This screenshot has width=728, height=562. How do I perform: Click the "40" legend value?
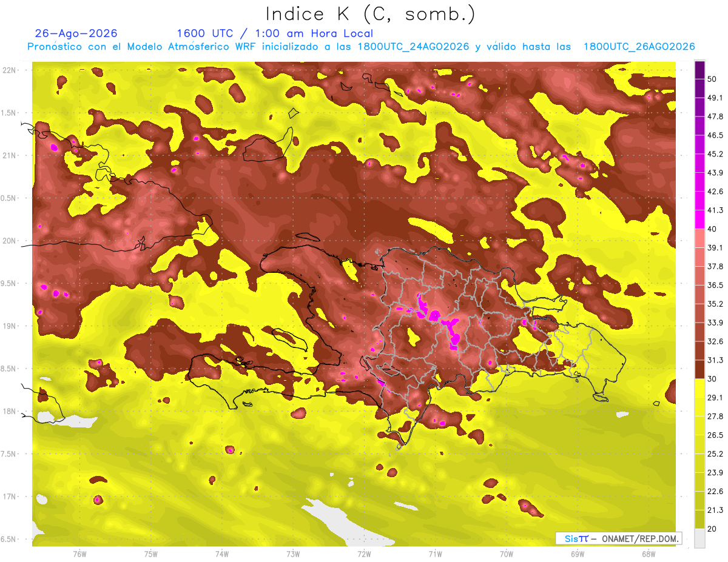[713, 229]
